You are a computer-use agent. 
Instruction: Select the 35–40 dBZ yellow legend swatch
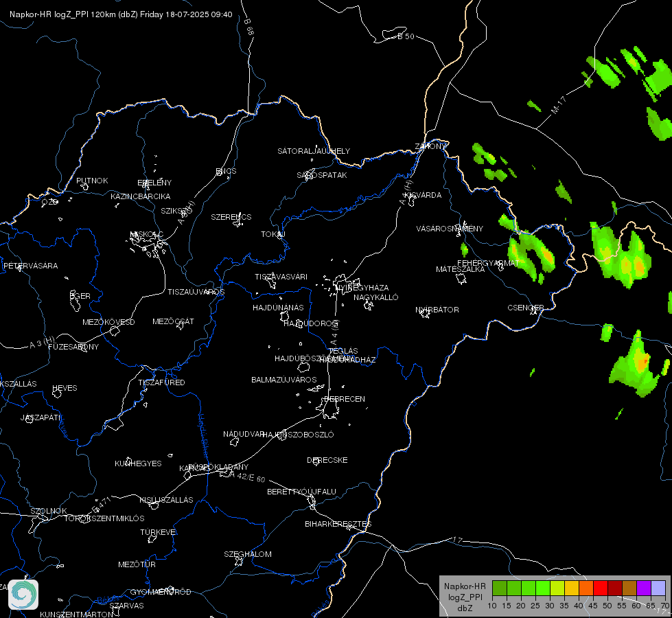point(572,588)
